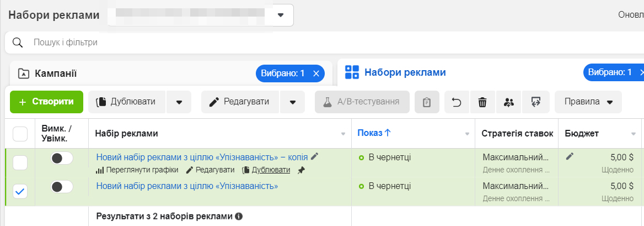The width and height of the screenshot is (644, 226).
Task: Click the green Створити button
Action: tap(46, 102)
